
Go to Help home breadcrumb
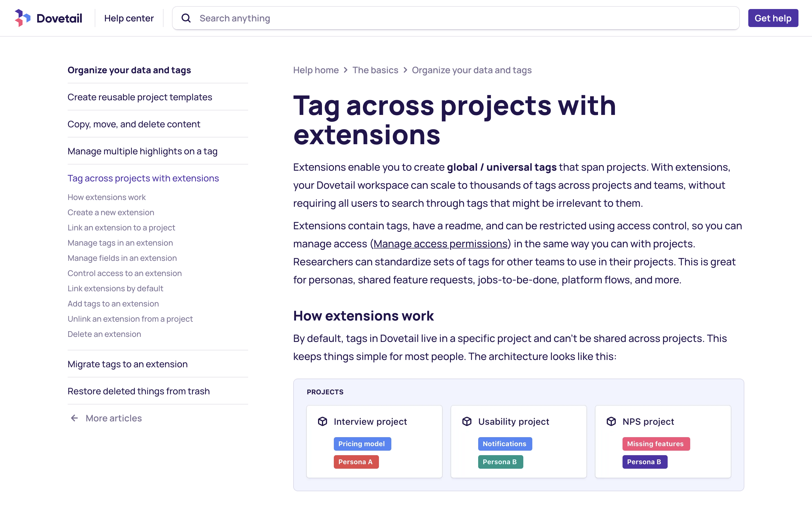click(x=316, y=70)
